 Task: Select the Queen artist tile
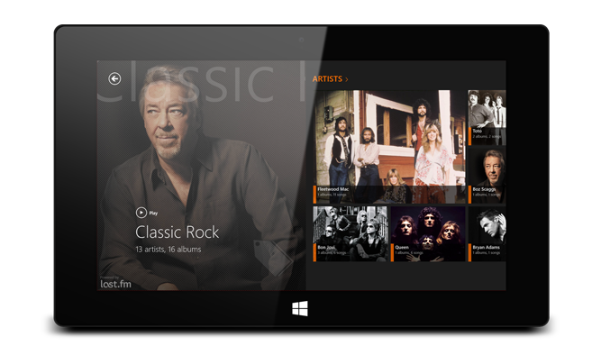(428, 234)
